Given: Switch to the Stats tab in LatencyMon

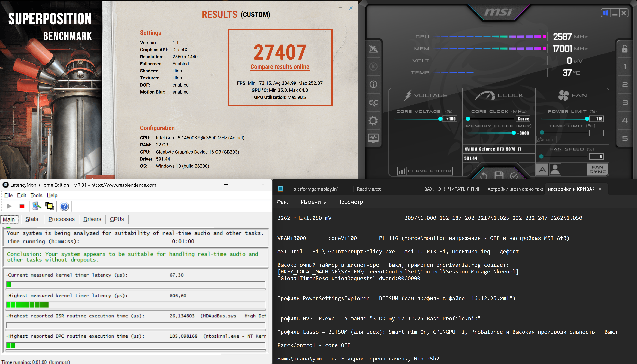Looking at the screenshot, I should coord(32,219).
